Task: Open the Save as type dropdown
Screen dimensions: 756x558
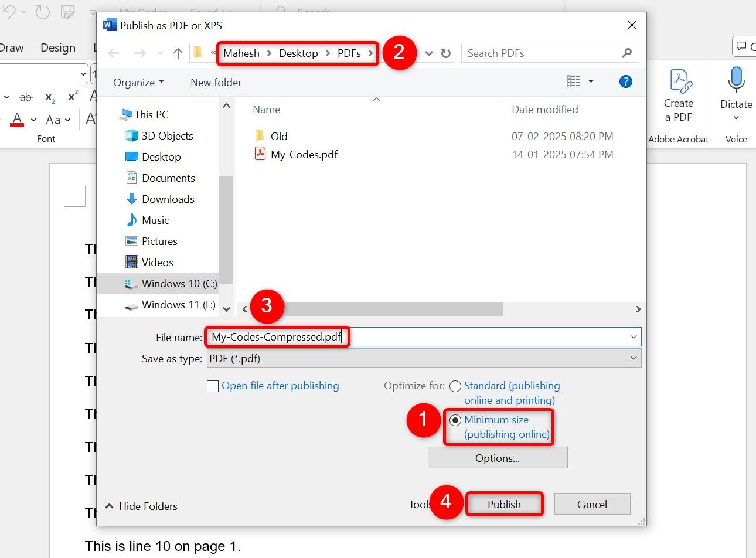Action: [x=633, y=358]
